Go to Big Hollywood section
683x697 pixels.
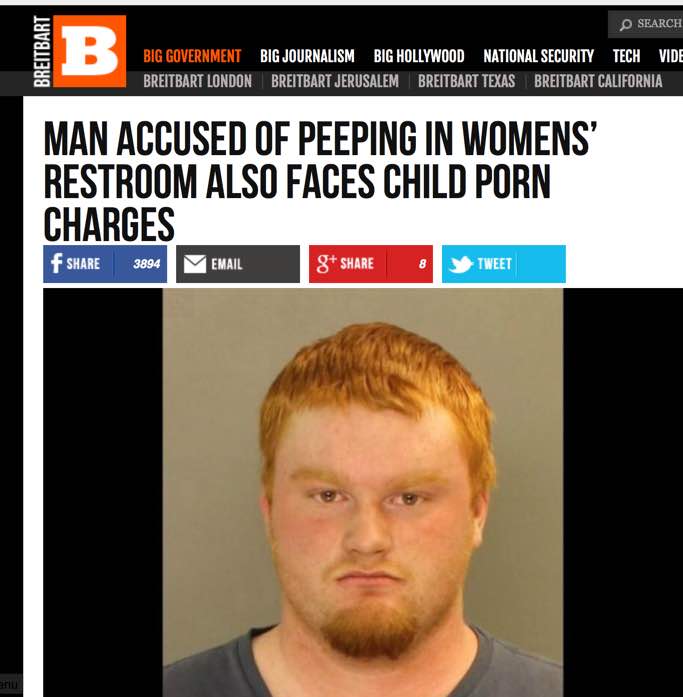pos(419,56)
